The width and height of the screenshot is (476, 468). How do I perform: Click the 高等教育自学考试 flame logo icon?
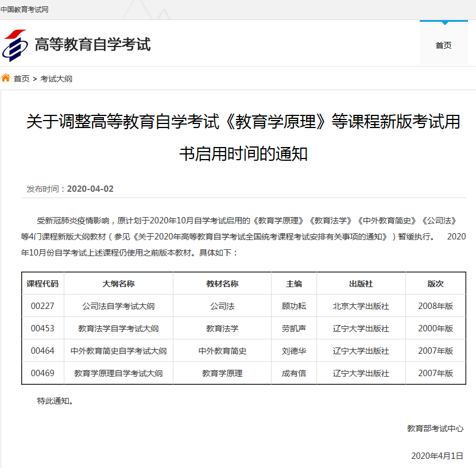coord(15,45)
